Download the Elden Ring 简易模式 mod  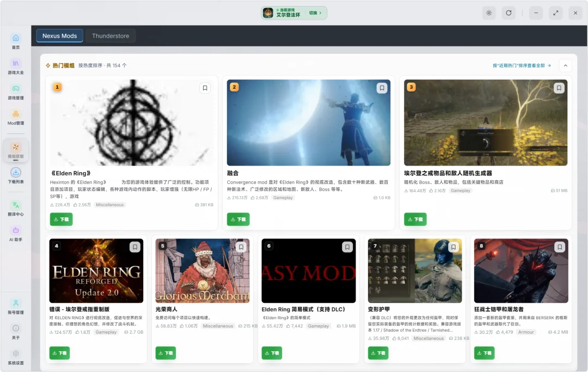pos(272,353)
